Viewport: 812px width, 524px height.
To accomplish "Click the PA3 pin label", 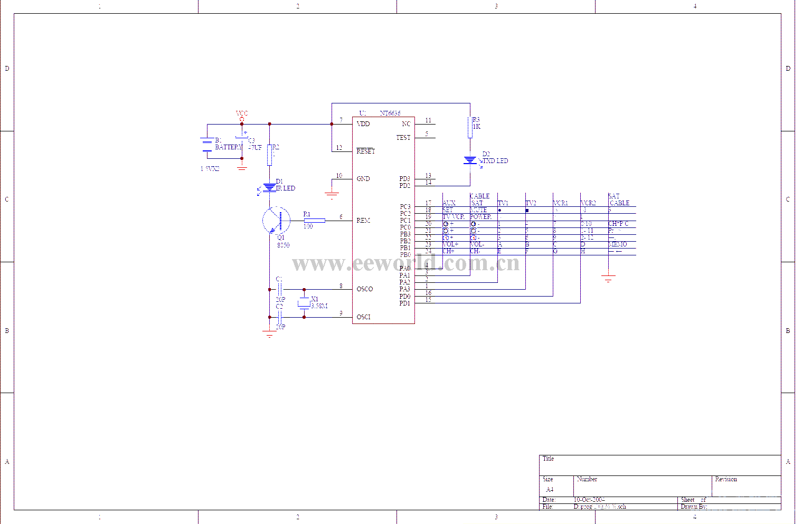I will click(405, 289).
